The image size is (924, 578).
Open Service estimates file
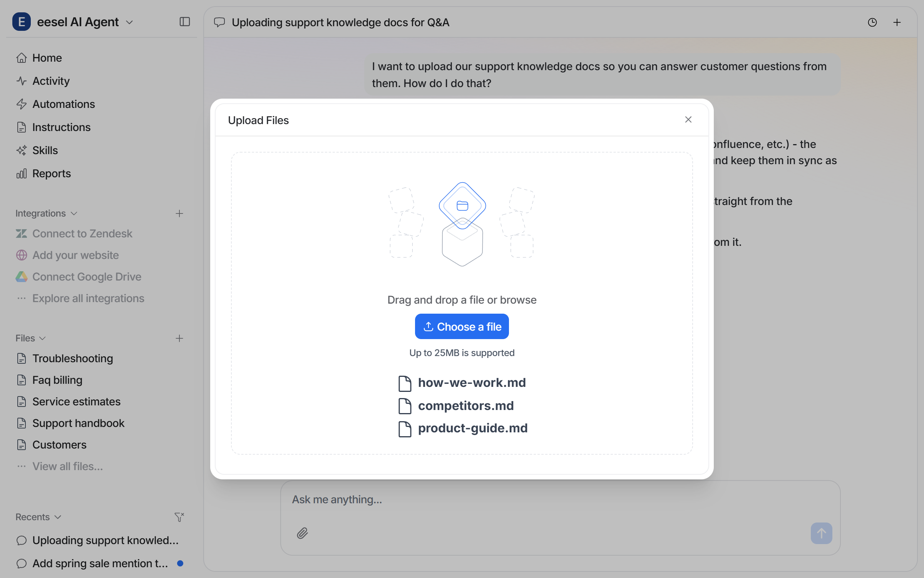point(69,402)
